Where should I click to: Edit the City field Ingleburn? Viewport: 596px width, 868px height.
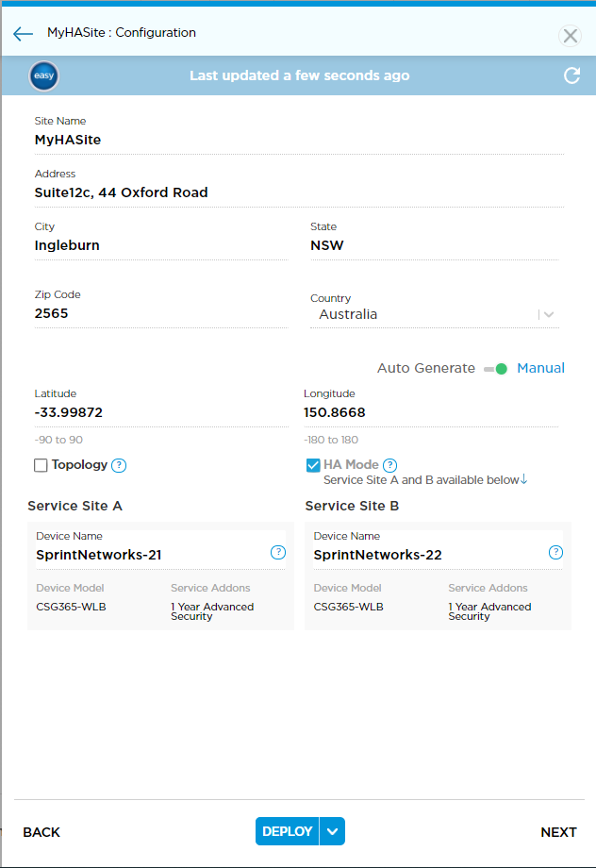coord(161,246)
